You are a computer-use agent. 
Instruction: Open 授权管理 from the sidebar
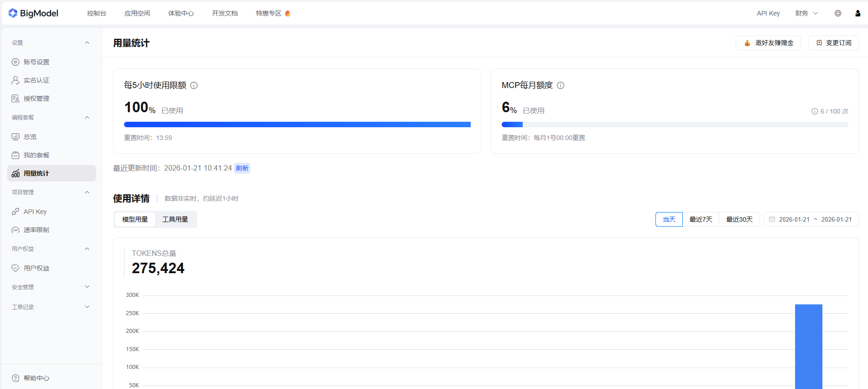tap(36, 99)
